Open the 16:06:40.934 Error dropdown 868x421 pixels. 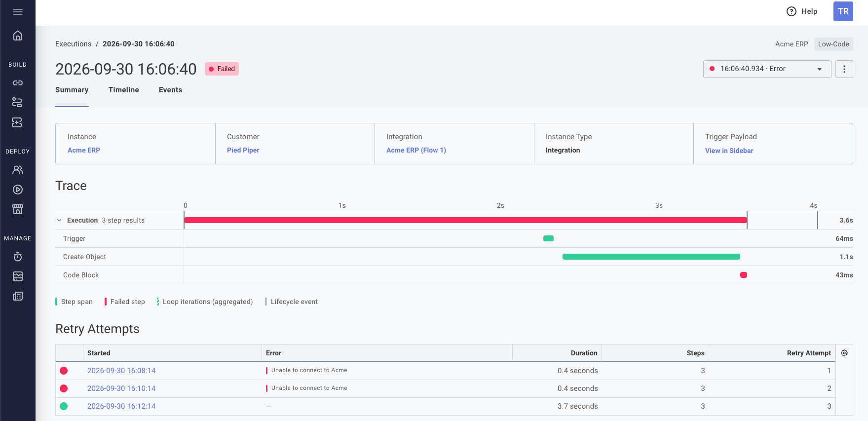point(767,69)
